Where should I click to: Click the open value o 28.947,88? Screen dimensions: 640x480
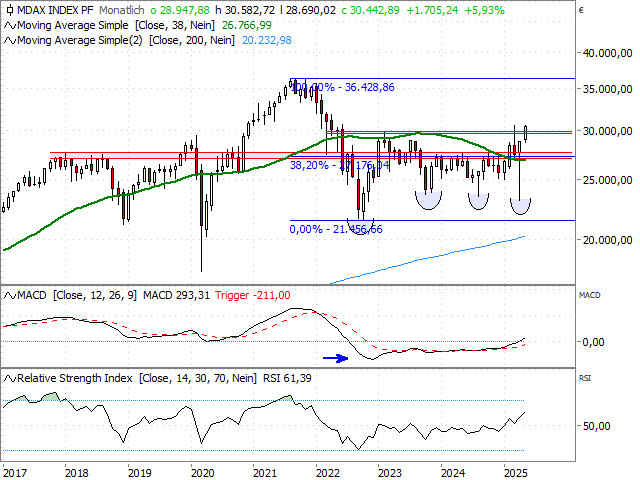tap(180, 10)
